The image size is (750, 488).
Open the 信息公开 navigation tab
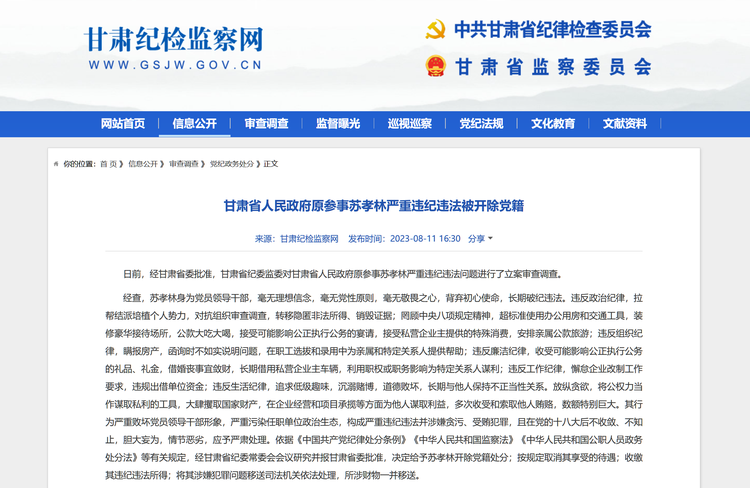tap(194, 124)
